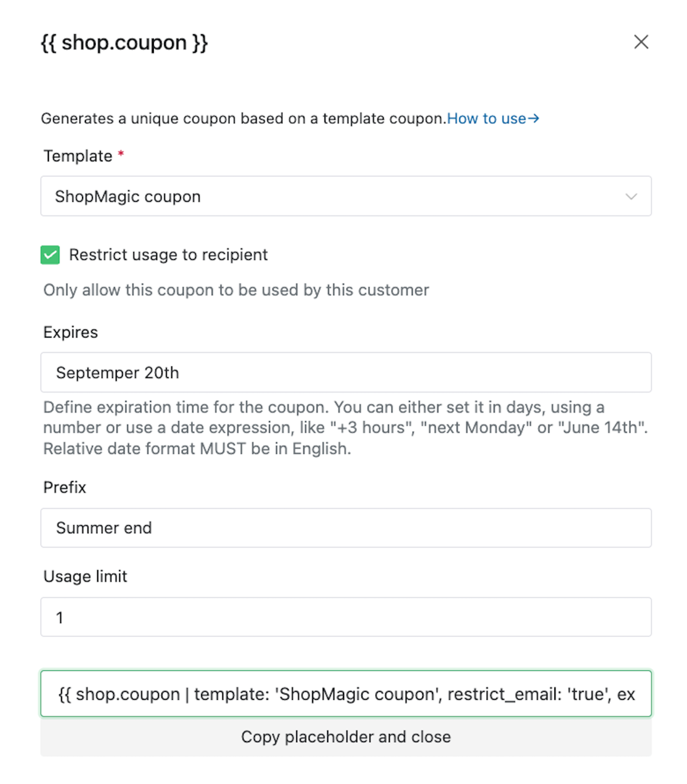Click the 'Only allow this coupon' hint text
This screenshot has width=687, height=784.
[x=236, y=290]
